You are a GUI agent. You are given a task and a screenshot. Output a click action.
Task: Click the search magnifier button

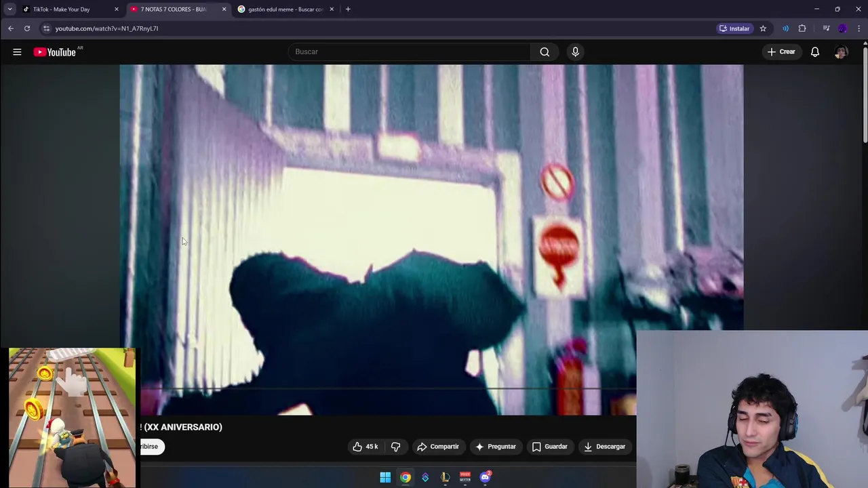pos(545,52)
